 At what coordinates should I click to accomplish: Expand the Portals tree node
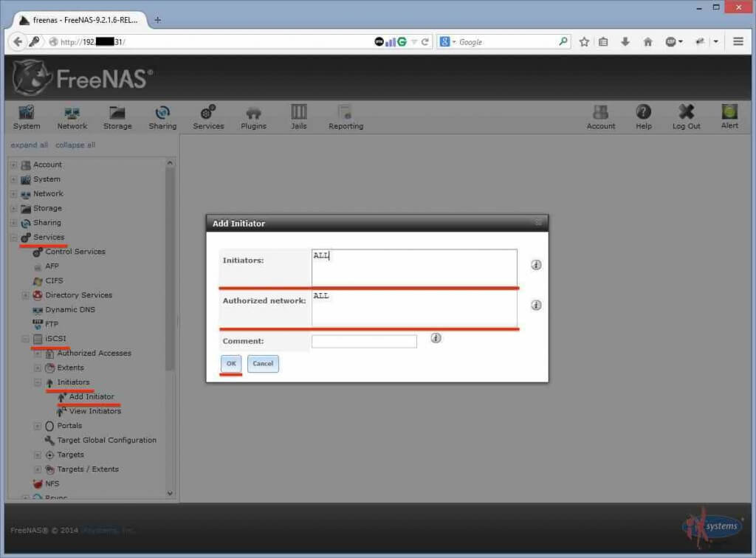coord(38,426)
